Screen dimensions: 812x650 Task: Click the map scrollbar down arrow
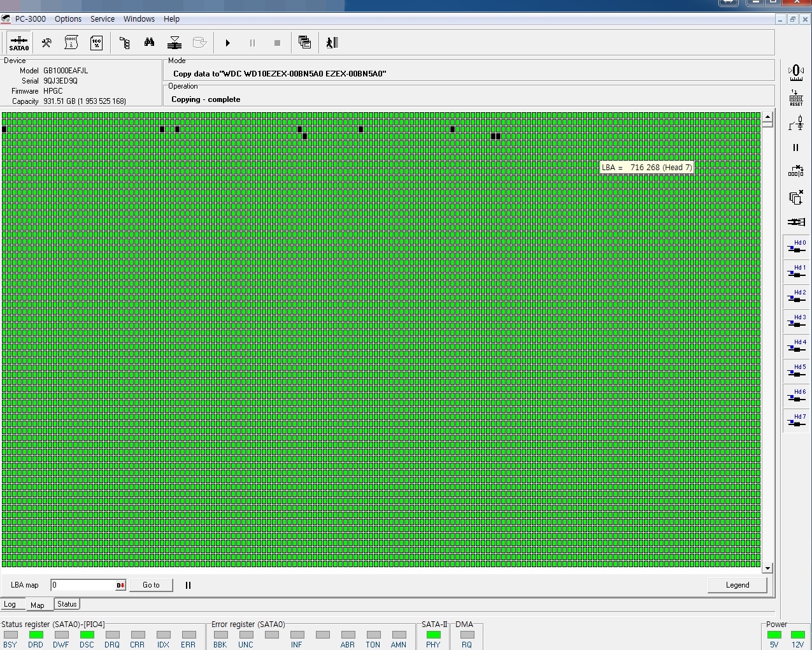767,568
